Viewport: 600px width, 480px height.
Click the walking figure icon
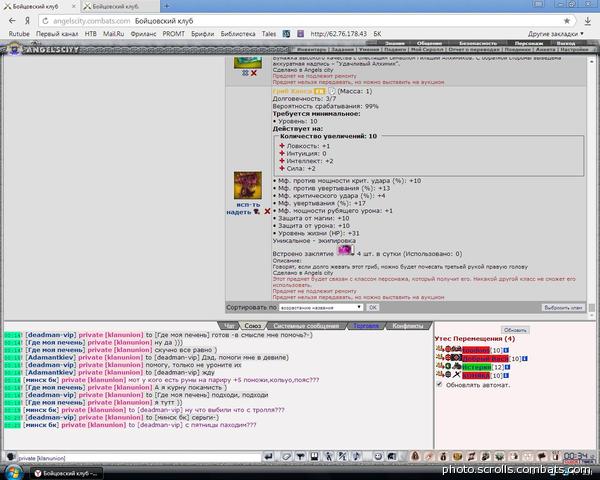pos(328,456)
